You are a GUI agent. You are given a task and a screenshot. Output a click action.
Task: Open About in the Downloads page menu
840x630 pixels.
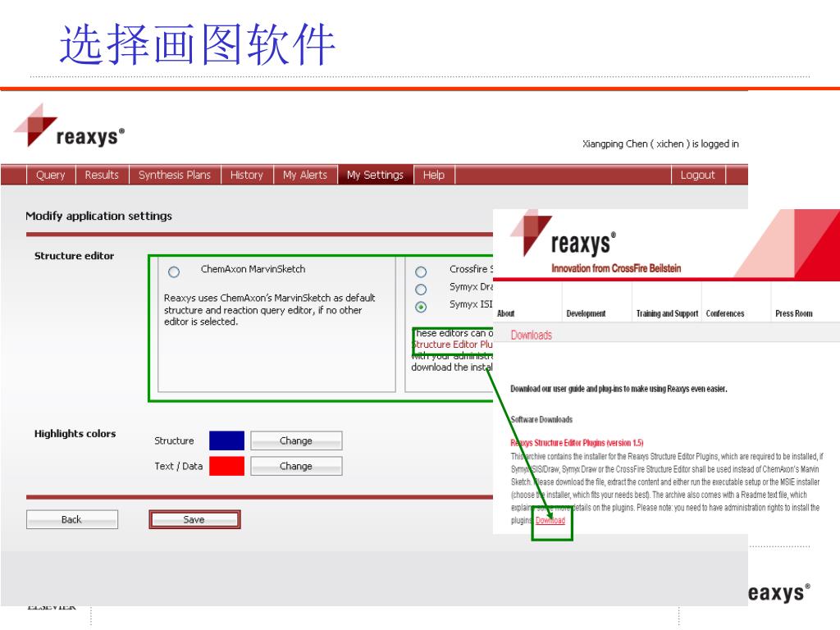505,313
